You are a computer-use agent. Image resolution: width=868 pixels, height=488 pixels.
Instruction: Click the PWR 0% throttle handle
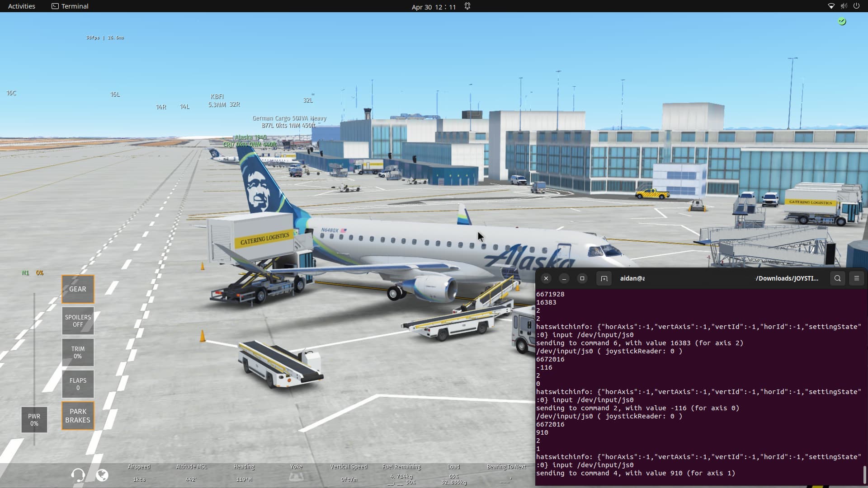tap(34, 420)
